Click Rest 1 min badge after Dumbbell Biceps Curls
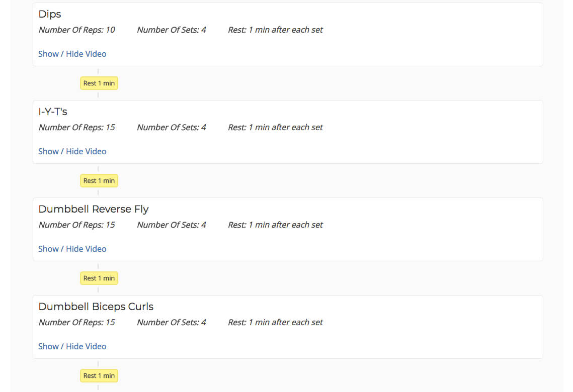This screenshot has width=573, height=392. coord(99,375)
